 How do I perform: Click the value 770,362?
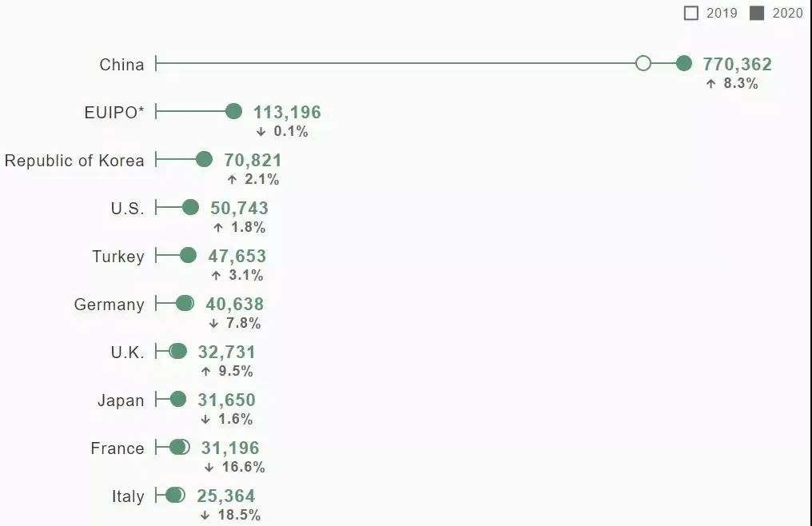[737, 64]
